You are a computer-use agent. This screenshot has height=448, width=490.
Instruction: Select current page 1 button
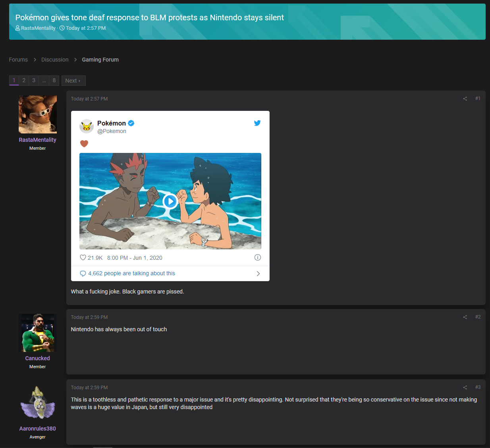14,81
